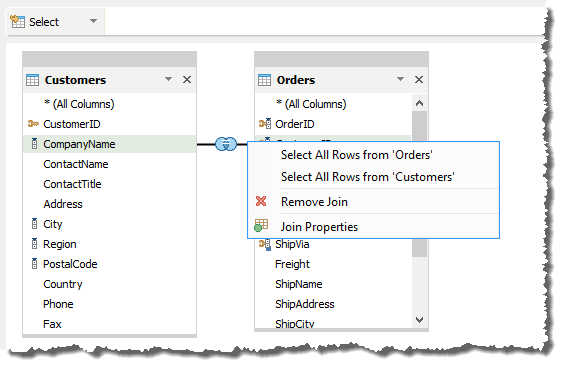Screen dimensions: 564x367
Task: Choose Select All Rows from 'Orders'
Action: tap(356, 155)
